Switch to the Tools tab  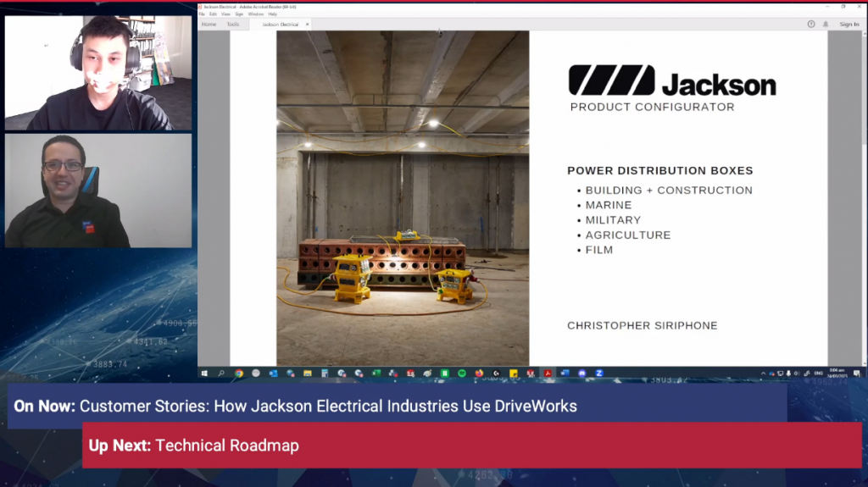tap(233, 25)
